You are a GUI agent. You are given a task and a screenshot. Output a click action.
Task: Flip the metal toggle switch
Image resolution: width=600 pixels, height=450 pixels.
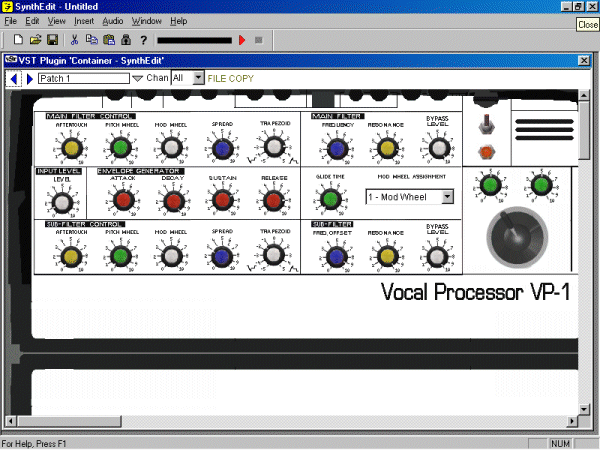[x=488, y=125]
